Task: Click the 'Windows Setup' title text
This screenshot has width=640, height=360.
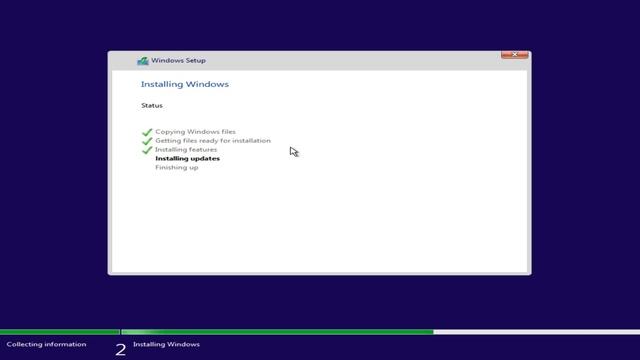Action: coord(178,60)
